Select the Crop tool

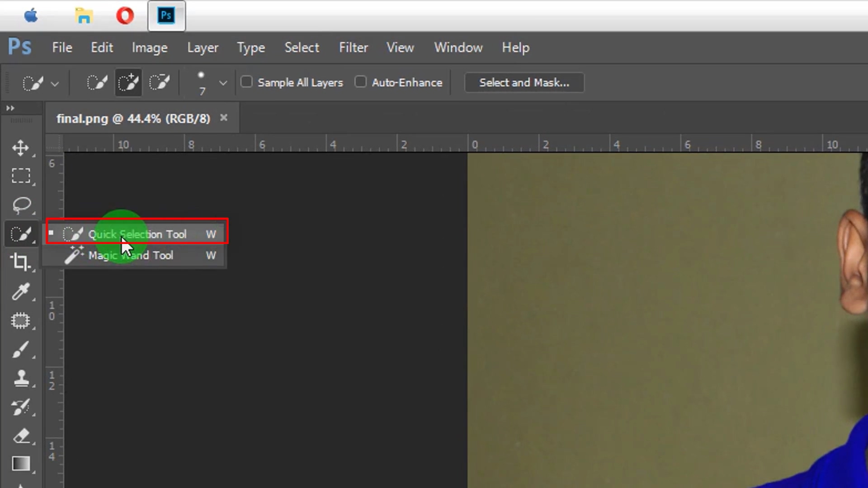click(x=20, y=262)
